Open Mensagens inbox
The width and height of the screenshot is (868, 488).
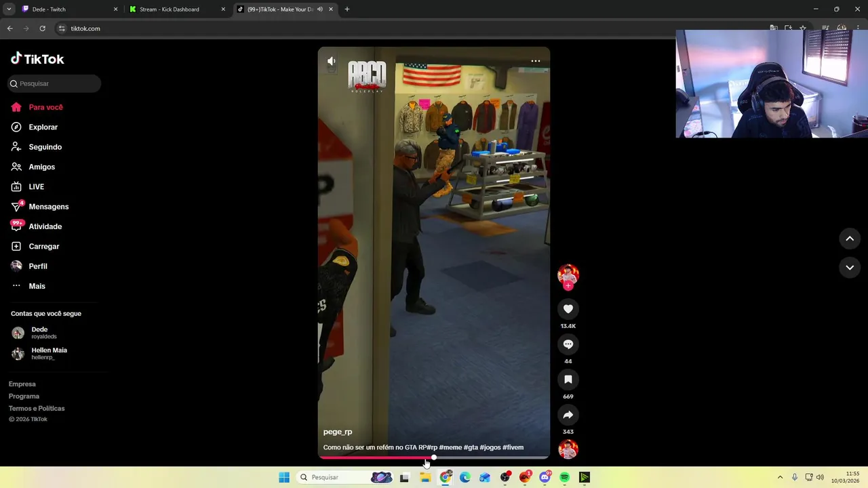pyautogui.click(x=40, y=207)
